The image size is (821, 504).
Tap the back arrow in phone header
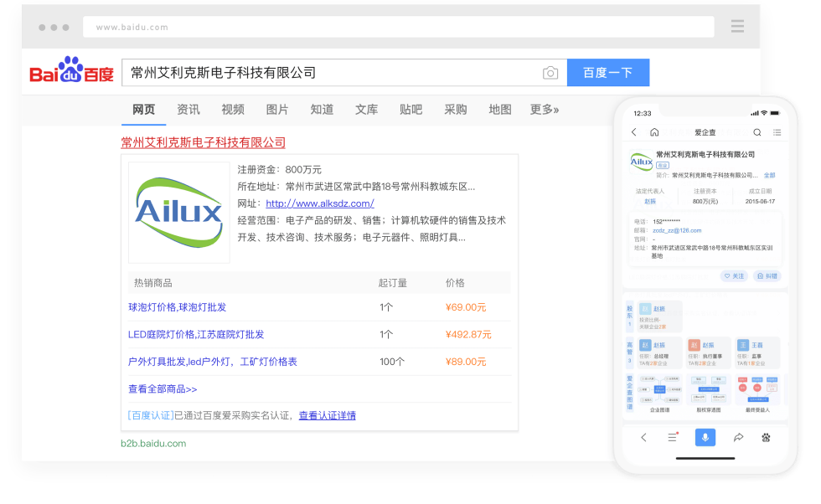coord(634,132)
